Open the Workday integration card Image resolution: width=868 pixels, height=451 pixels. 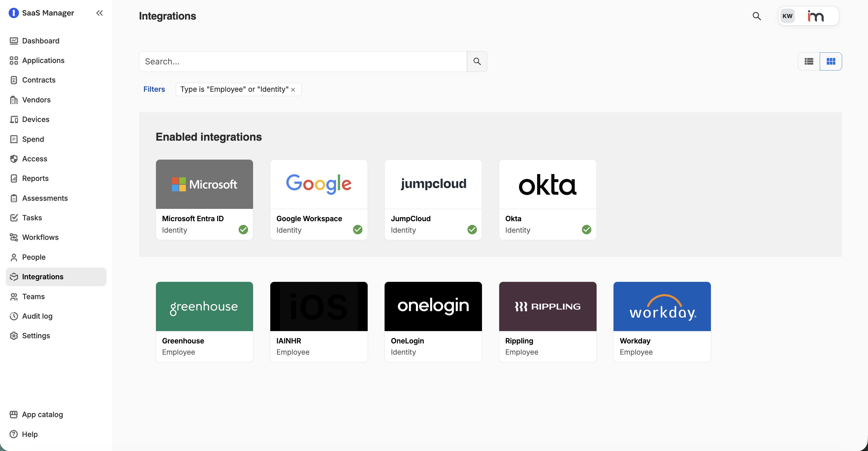[x=662, y=322]
